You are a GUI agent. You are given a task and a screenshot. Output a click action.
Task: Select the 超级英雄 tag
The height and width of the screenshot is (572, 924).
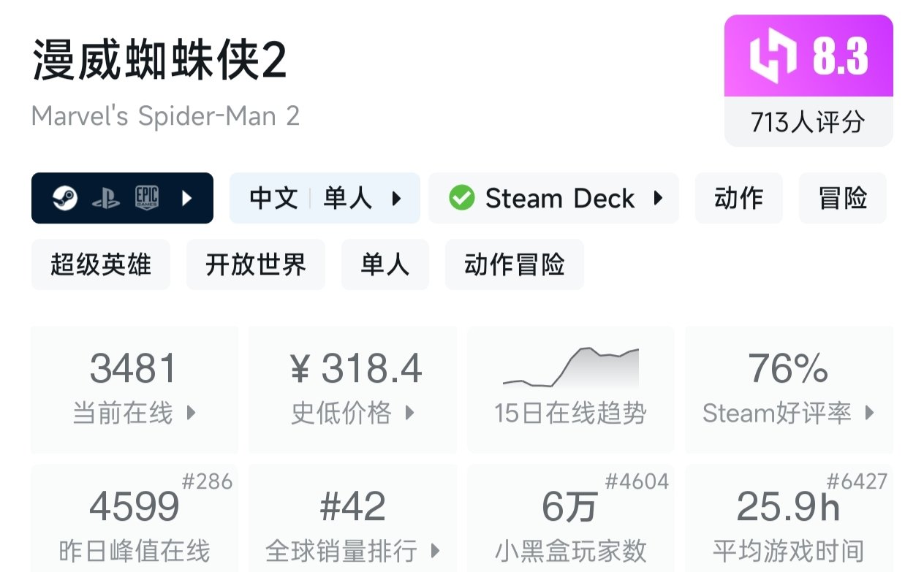point(101,264)
